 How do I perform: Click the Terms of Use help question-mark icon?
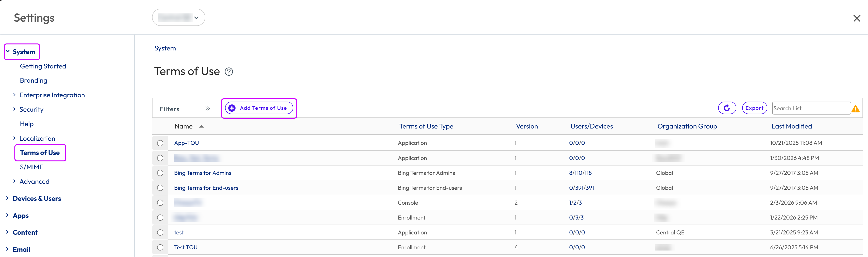point(229,72)
